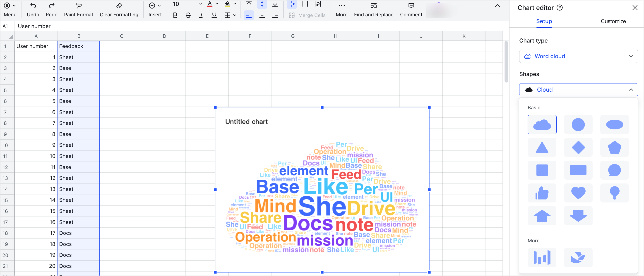Pick the light bulb shape option

(x=614, y=193)
